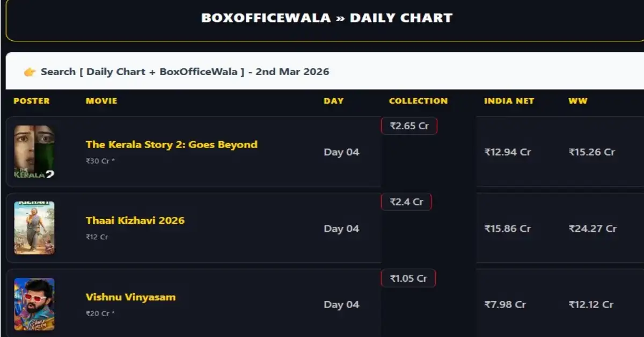
Task: Click the BOXOFFICEWALA » DAILY CHART header banner
Action: pyautogui.click(x=326, y=18)
